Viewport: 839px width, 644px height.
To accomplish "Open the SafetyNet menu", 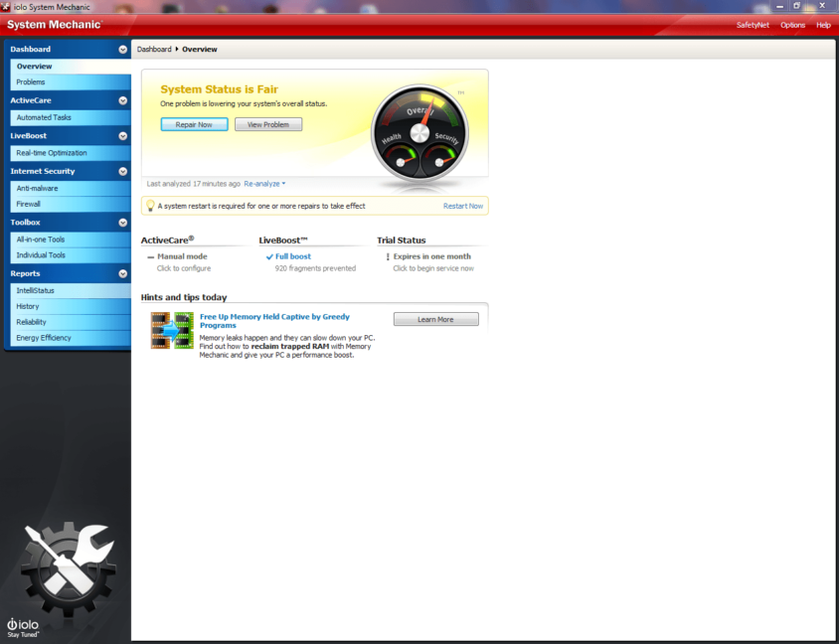I will pos(752,25).
